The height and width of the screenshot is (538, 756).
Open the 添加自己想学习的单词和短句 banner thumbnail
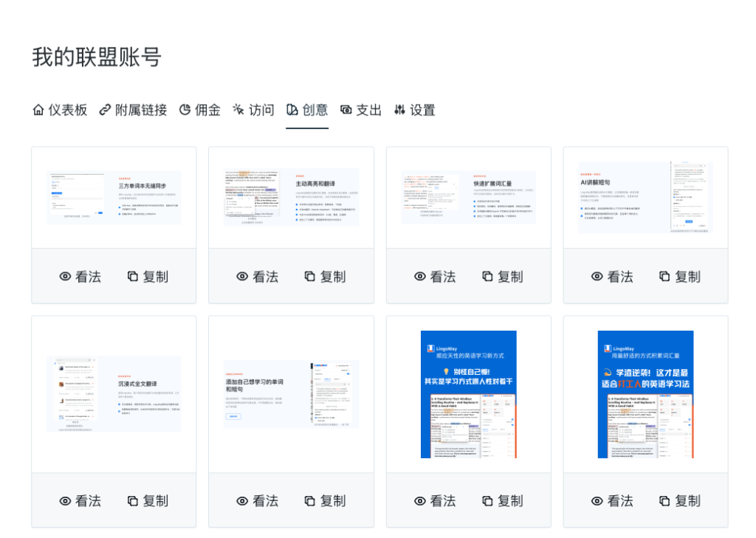click(291, 394)
